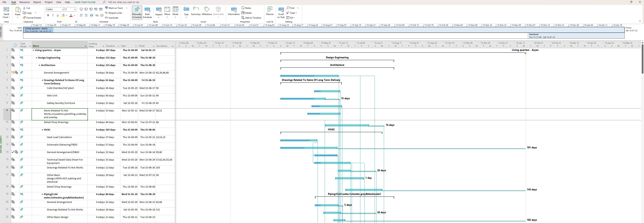This screenshot has width=644, height=223.
Task: Mark task 50% complete
Action: [x=91, y=9]
